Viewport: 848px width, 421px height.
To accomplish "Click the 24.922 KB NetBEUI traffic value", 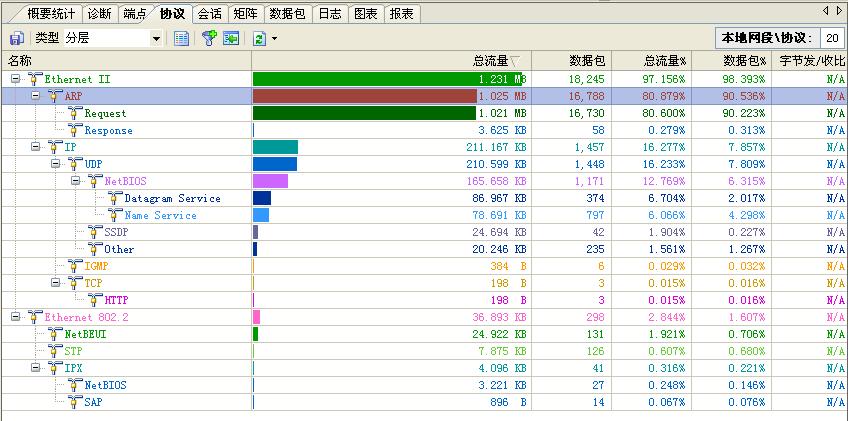I will (499, 334).
